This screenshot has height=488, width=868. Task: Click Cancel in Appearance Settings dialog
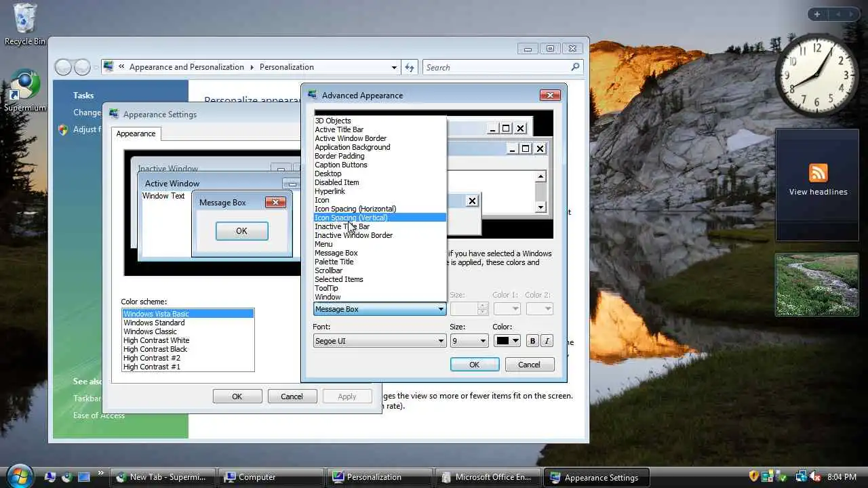coord(292,396)
